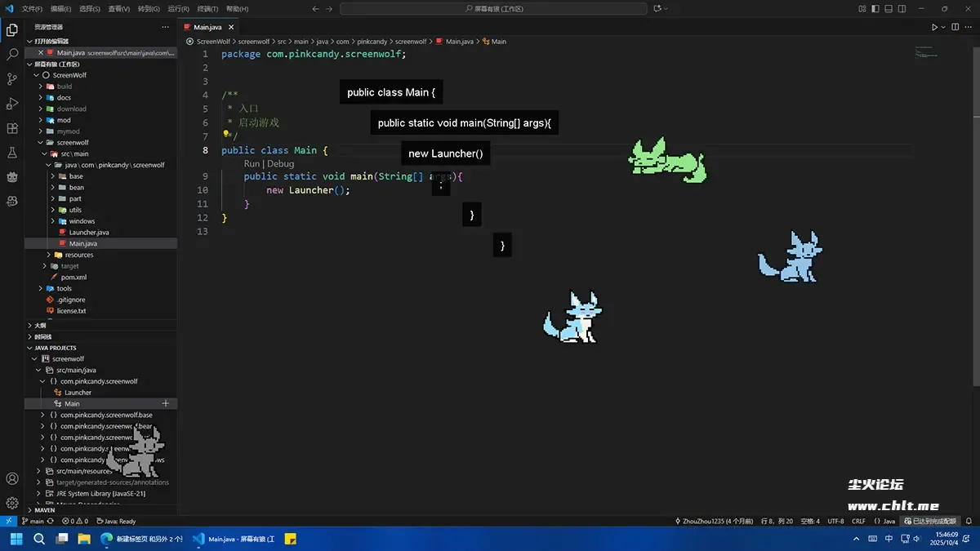
Task: Open the Search view in activity bar
Action: (12, 55)
